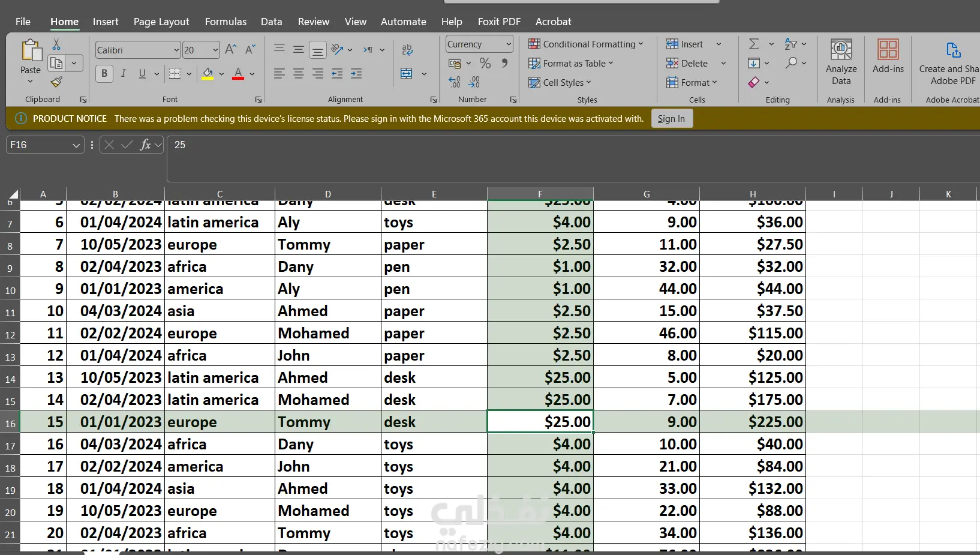Select the Format Painter brush

(x=56, y=82)
